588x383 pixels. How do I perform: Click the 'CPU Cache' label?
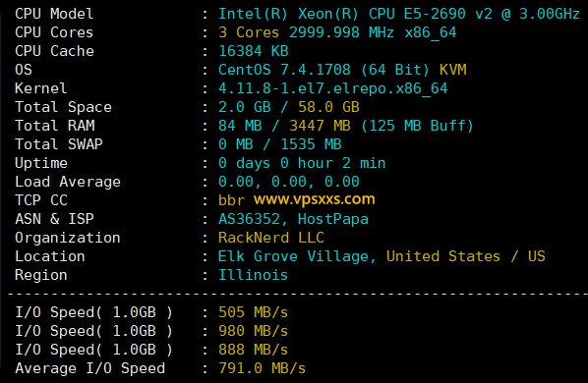pos(54,51)
